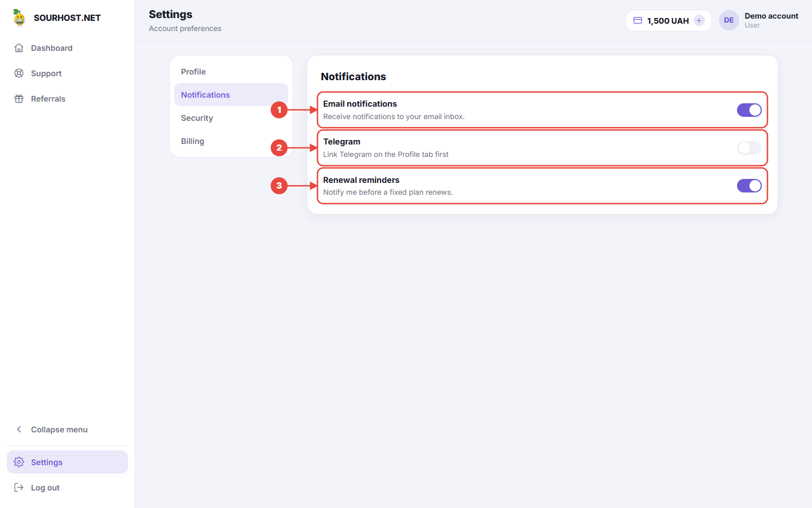This screenshot has height=508, width=812.
Task: Switch to the Security tab
Action: (231, 118)
